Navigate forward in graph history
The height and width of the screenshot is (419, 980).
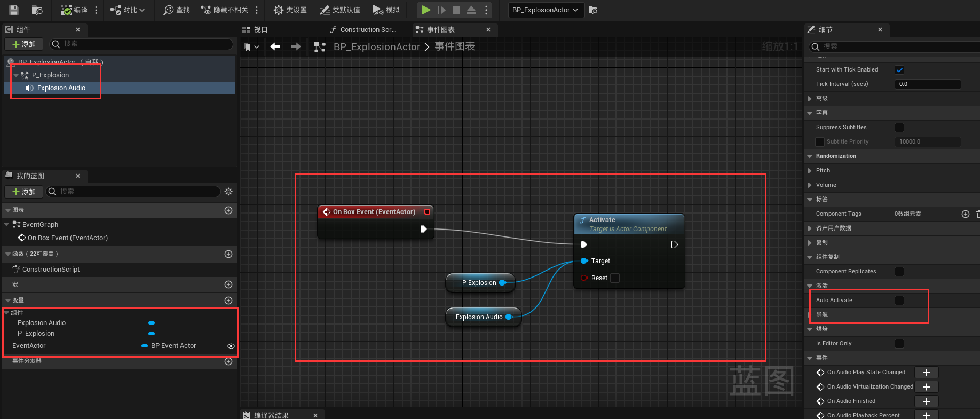pos(296,47)
